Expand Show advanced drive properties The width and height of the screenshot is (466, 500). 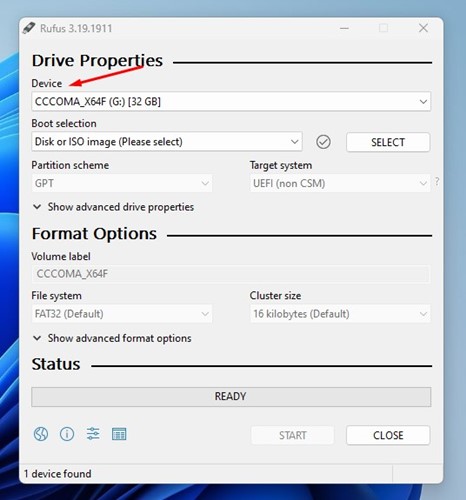pyautogui.click(x=113, y=207)
